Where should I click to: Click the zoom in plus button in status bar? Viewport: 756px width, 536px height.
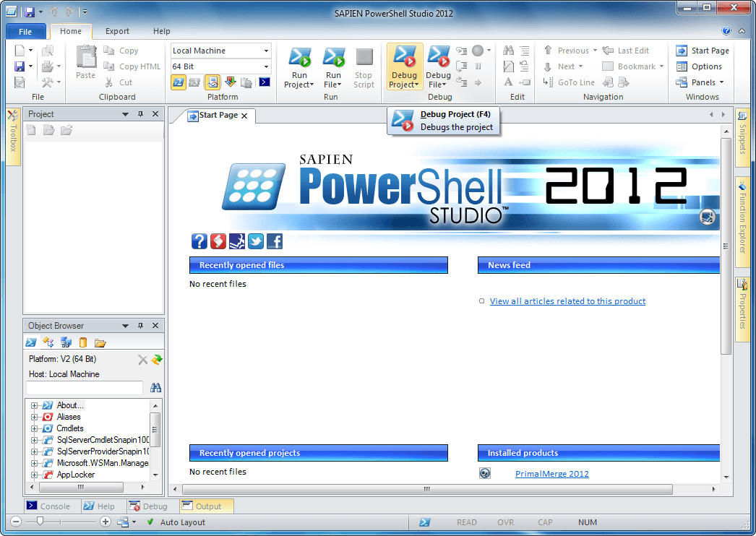point(106,522)
